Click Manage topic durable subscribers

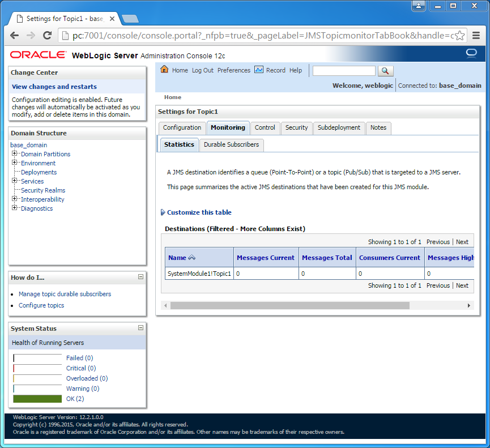pos(65,294)
